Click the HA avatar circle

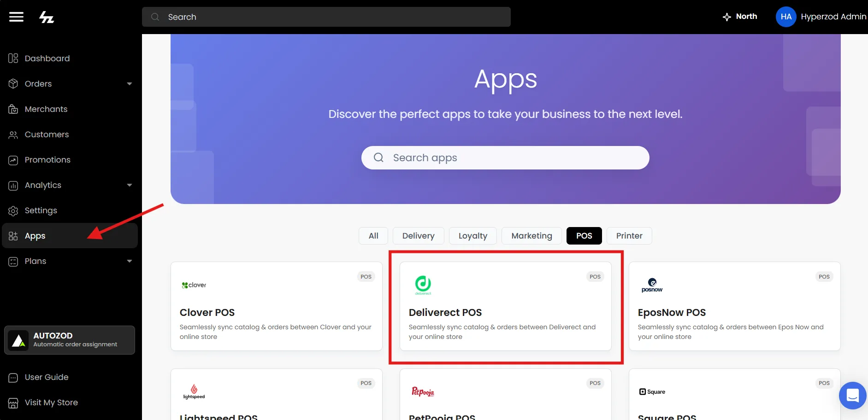click(786, 17)
